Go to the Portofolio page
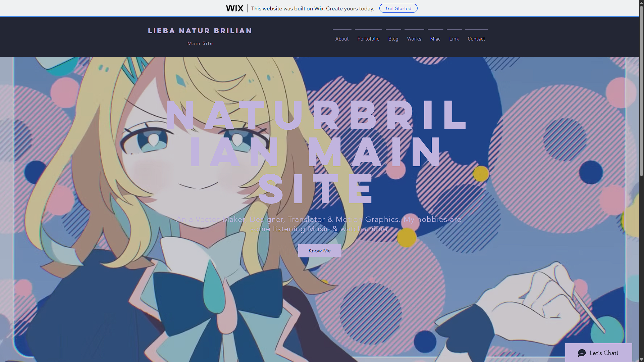Image resolution: width=644 pixels, height=362 pixels. pos(368,39)
